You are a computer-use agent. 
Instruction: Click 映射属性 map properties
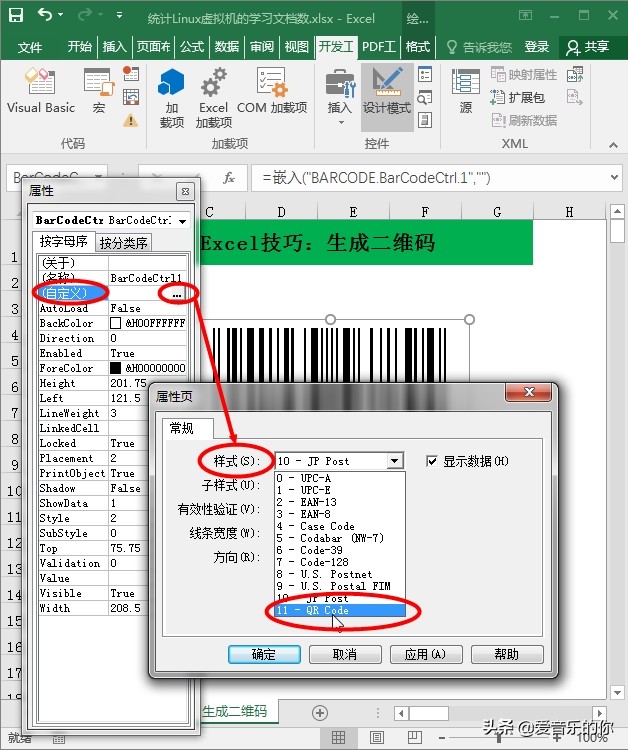[x=523, y=75]
